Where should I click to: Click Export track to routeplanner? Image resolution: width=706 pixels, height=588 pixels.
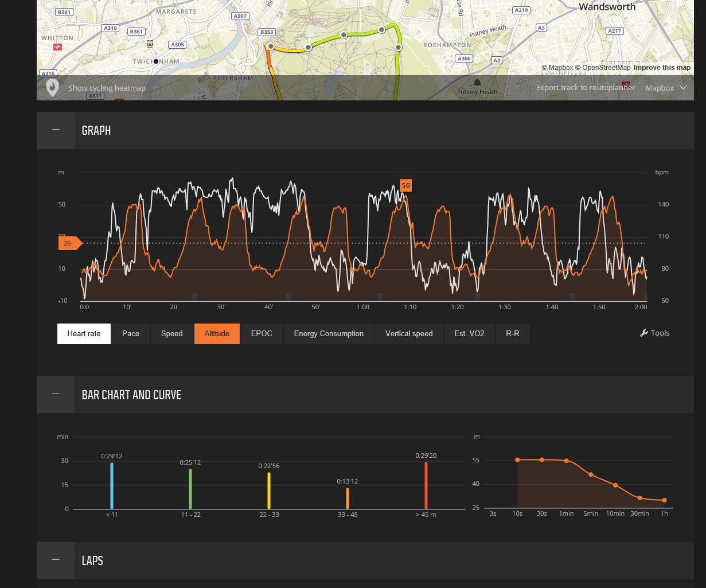tap(586, 88)
